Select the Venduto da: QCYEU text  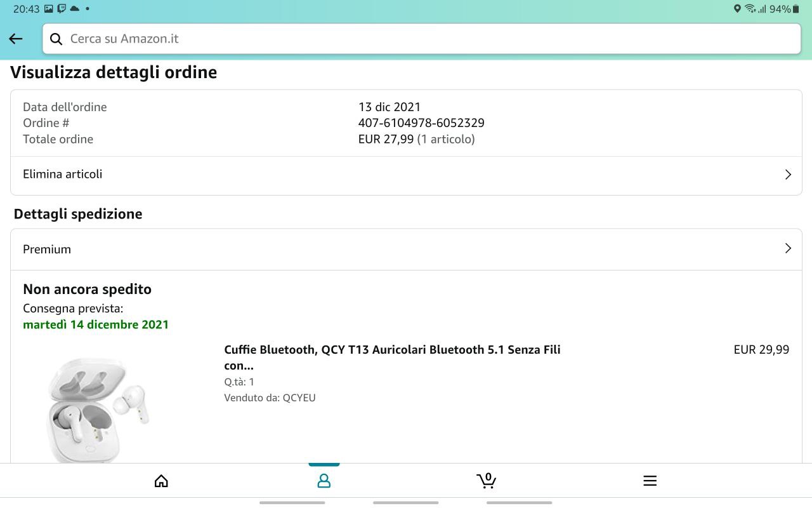(x=270, y=398)
